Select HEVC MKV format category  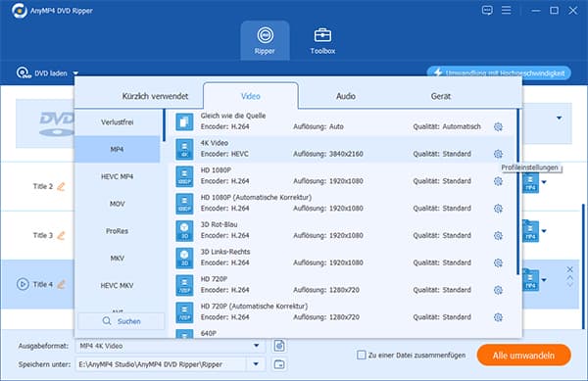(x=117, y=285)
